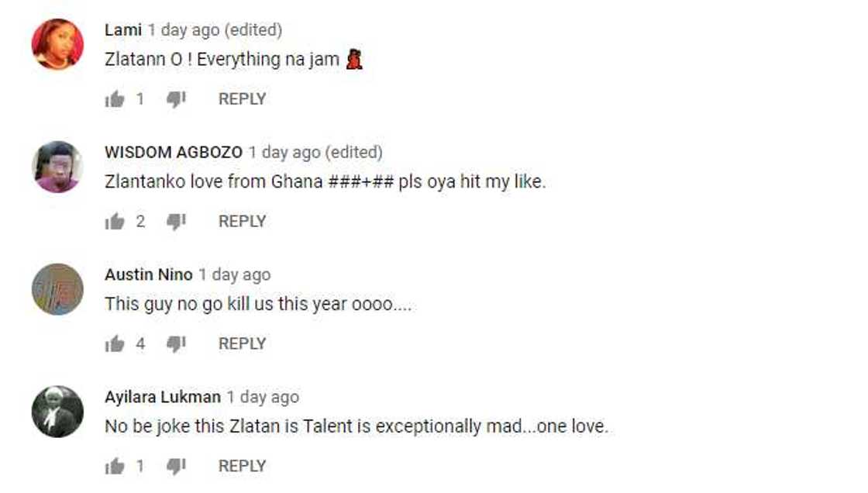
Task: Open Lami's profile avatar
Action: [x=57, y=44]
